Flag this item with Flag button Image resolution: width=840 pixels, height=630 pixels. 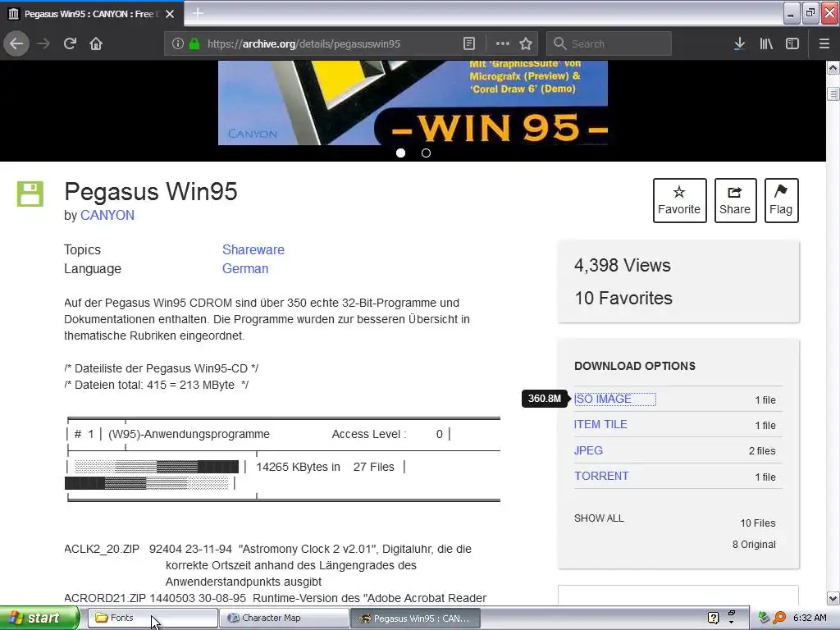[x=781, y=200]
